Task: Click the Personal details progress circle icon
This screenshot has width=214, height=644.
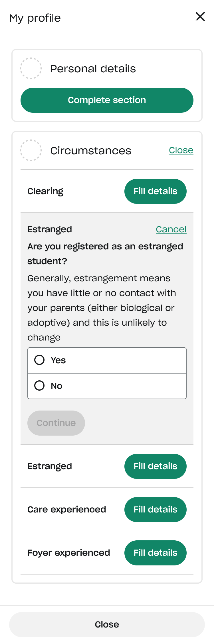Action: (x=31, y=68)
